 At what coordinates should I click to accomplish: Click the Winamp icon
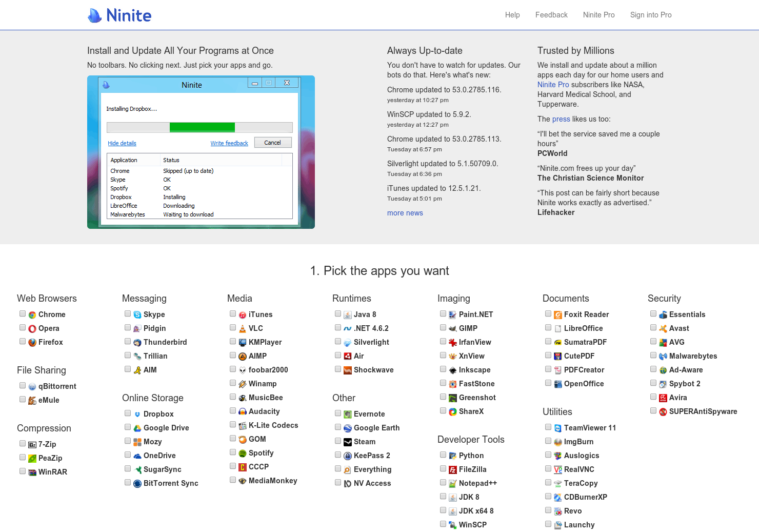243,384
